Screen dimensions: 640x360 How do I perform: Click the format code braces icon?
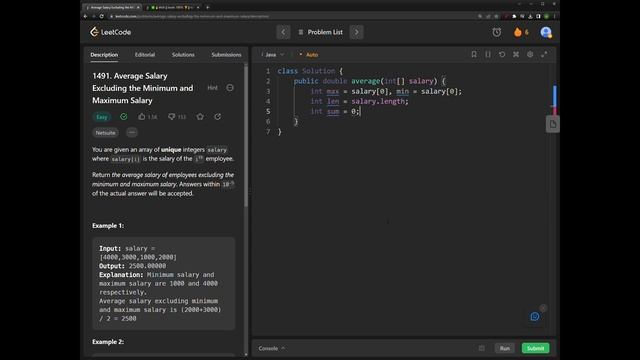[x=488, y=54]
